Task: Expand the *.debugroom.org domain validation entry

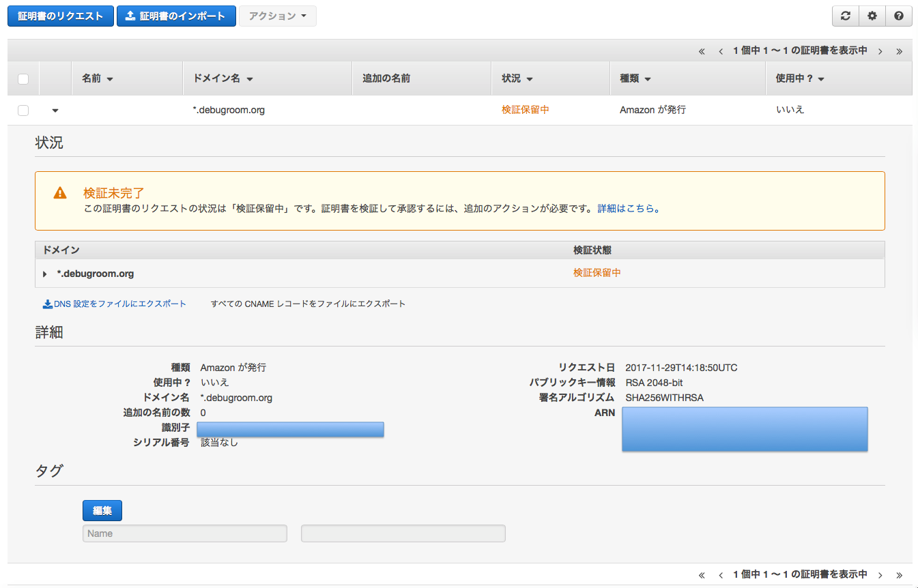Action: (x=45, y=274)
